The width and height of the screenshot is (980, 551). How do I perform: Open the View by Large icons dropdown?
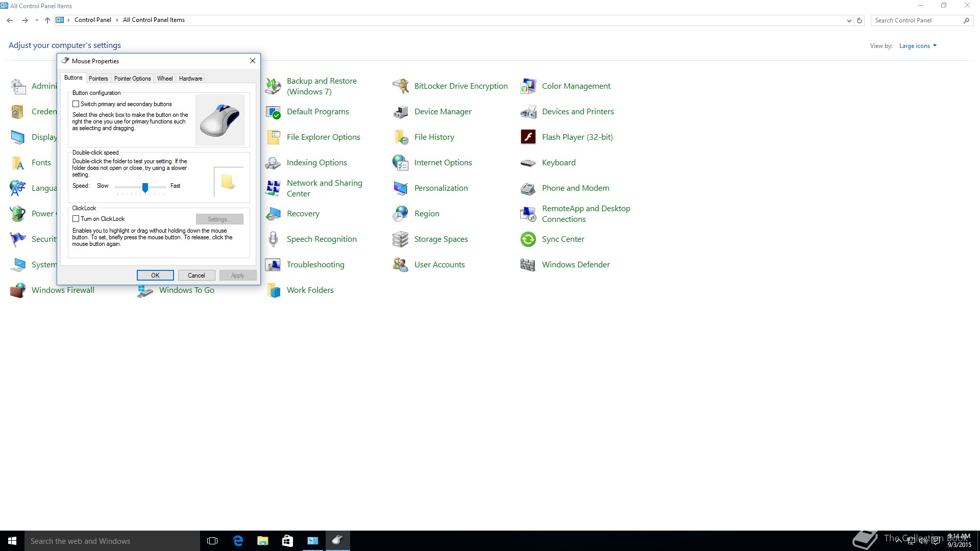tap(918, 46)
